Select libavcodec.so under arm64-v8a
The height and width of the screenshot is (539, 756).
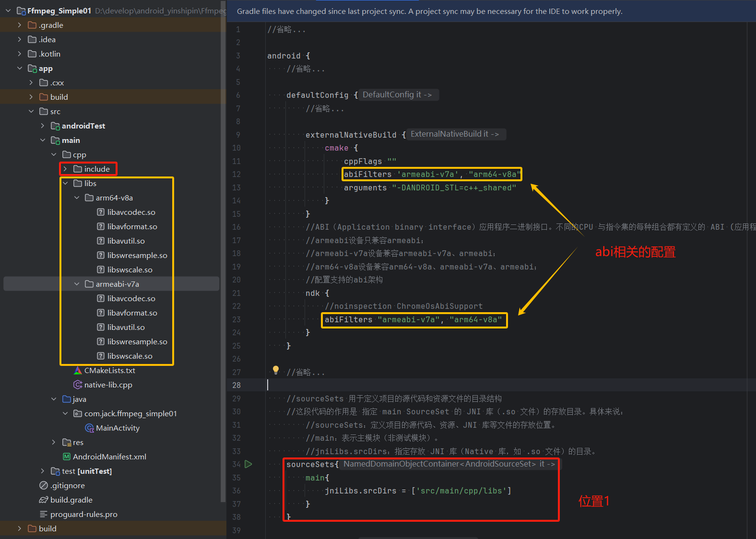coord(131,212)
